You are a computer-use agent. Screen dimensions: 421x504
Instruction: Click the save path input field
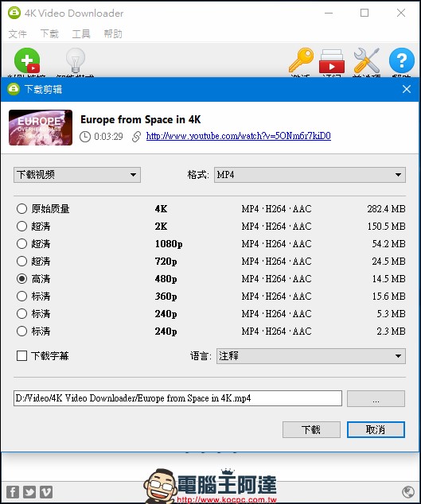click(x=177, y=398)
